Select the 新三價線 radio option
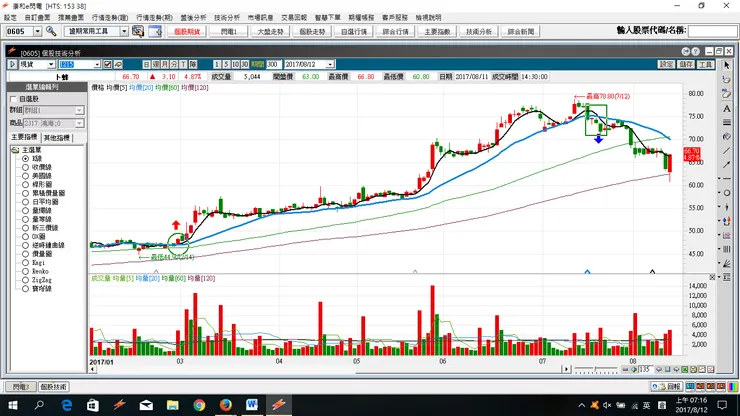This screenshot has height=416, width=740. click(x=25, y=228)
